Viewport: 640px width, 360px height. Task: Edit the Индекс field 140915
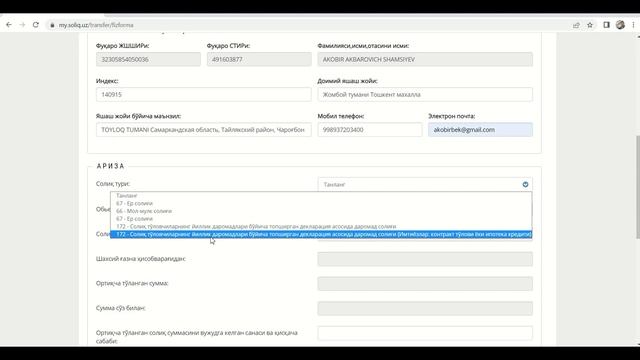(204, 94)
